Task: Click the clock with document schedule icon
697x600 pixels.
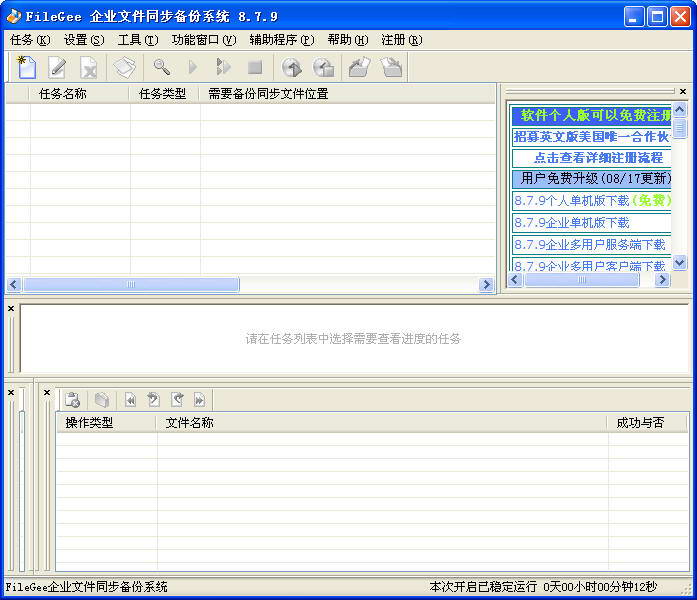Action: (323, 68)
